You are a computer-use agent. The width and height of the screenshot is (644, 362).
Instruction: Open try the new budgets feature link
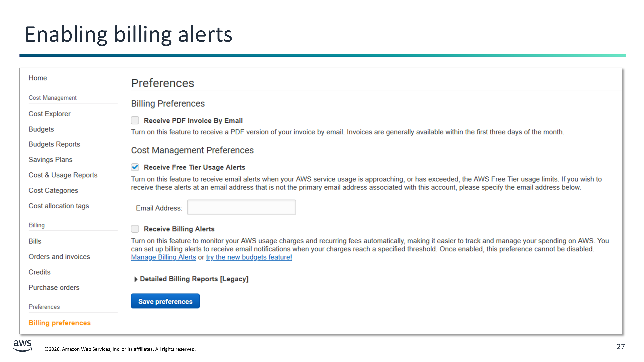pyautogui.click(x=249, y=257)
